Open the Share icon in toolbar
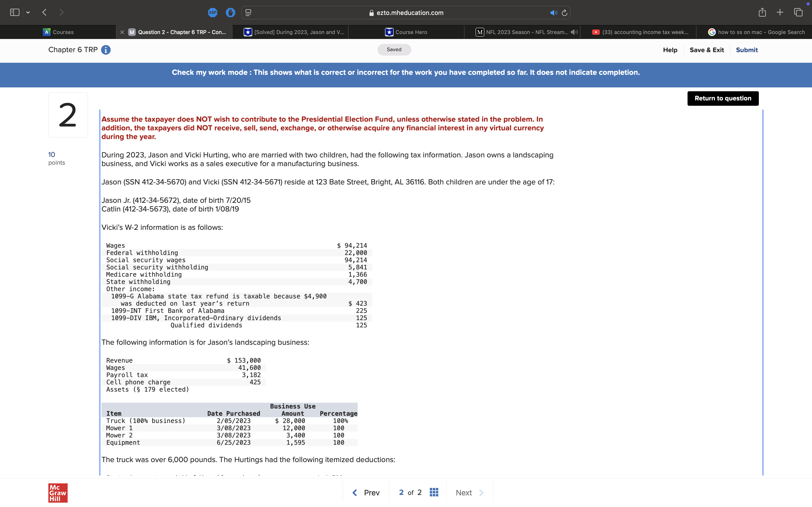812x507 pixels. (762, 12)
